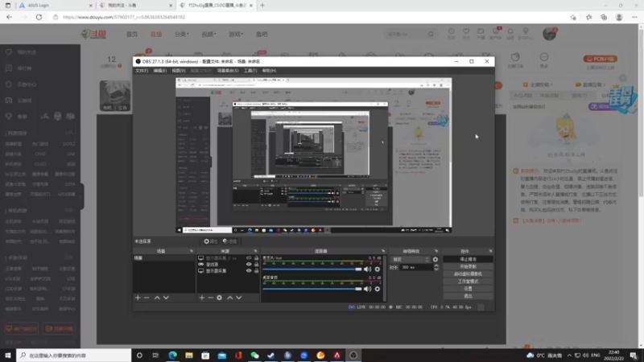
Task: Start the virtual camera (启动虚拟摄像机) button
Action: click(x=468, y=274)
